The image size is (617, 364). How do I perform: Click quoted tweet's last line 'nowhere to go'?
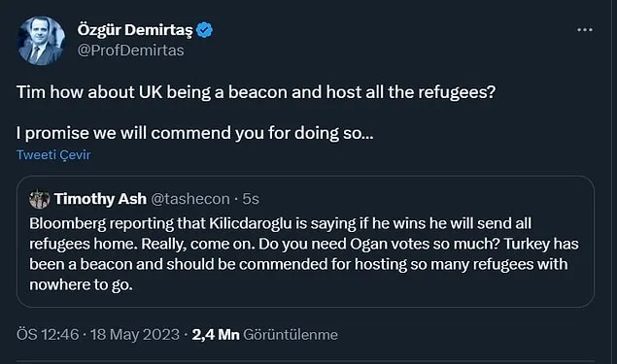(81, 284)
